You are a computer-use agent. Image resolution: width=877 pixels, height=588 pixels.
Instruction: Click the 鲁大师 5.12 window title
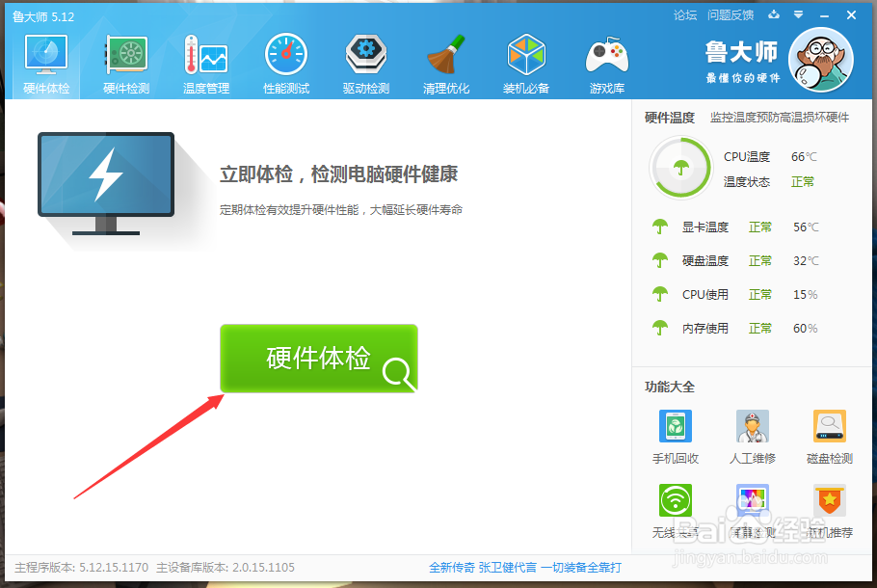click(x=43, y=16)
